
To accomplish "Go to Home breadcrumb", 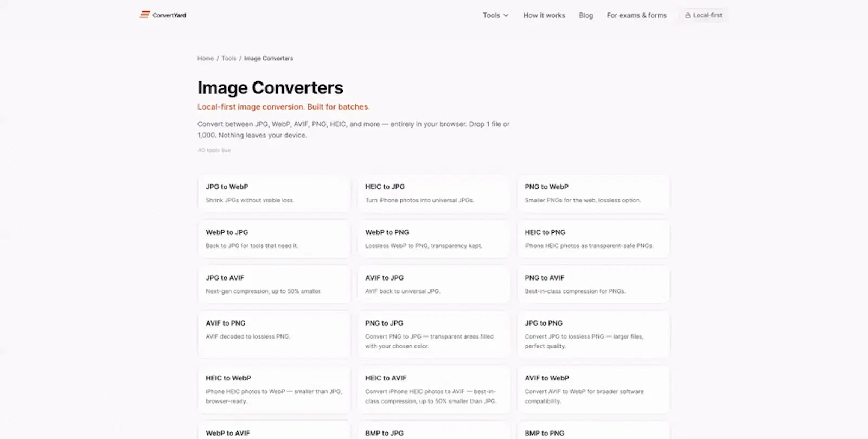I will click(206, 58).
